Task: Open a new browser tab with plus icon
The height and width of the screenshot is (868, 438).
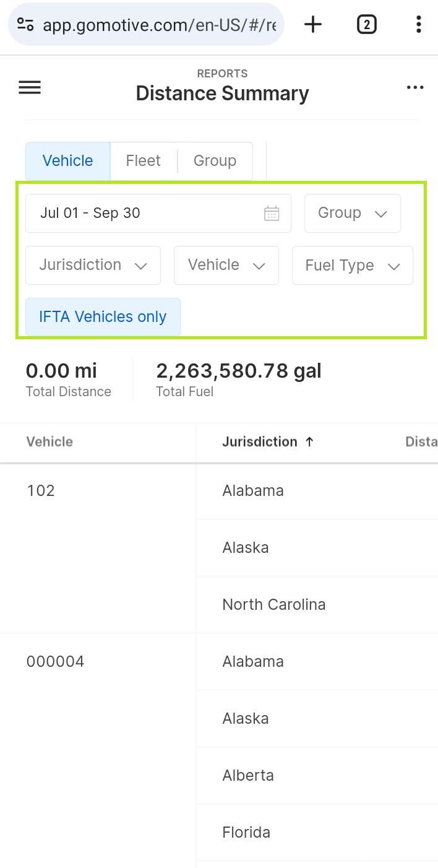Action: click(314, 25)
